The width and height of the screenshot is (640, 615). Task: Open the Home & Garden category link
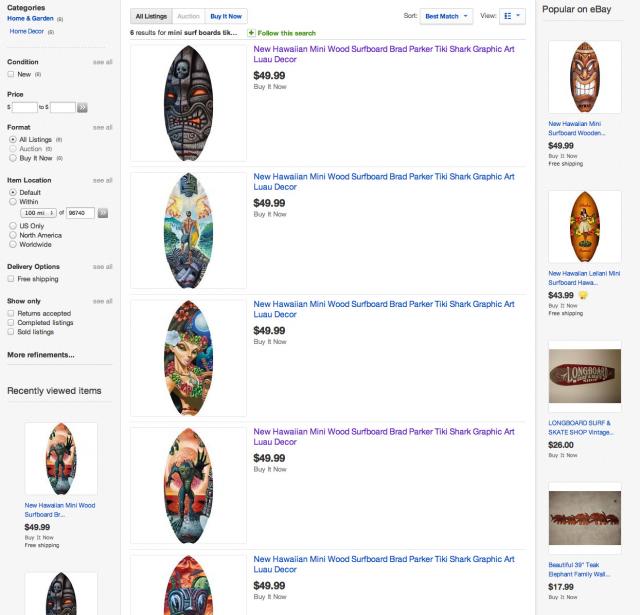(31, 18)
